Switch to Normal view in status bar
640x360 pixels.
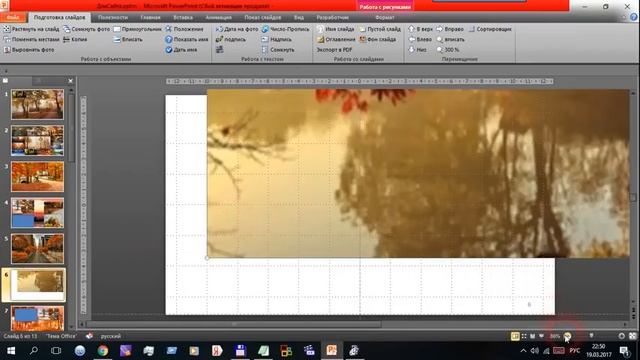tap(515, 336)
